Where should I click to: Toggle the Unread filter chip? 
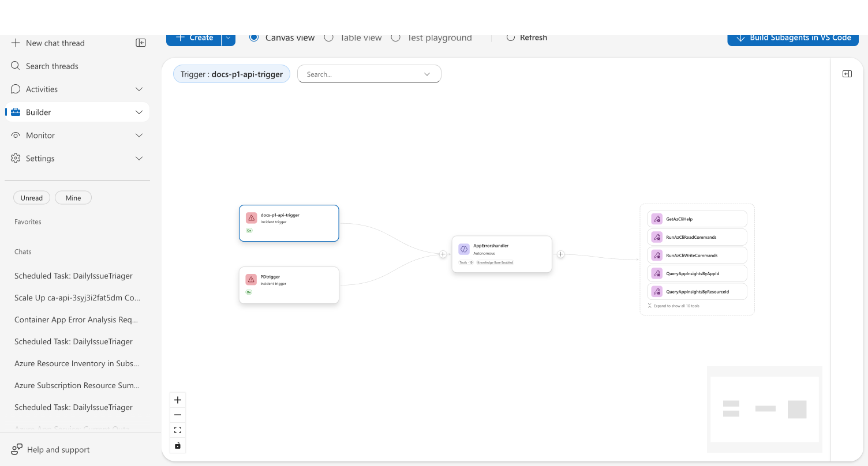[x=32, y=198]
